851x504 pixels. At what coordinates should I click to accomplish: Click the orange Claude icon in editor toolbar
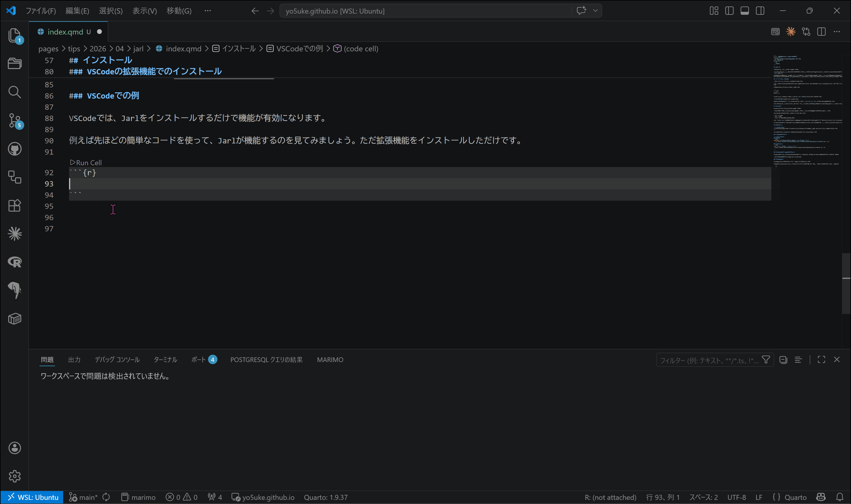pyautogui.click(x=791, y=32)
